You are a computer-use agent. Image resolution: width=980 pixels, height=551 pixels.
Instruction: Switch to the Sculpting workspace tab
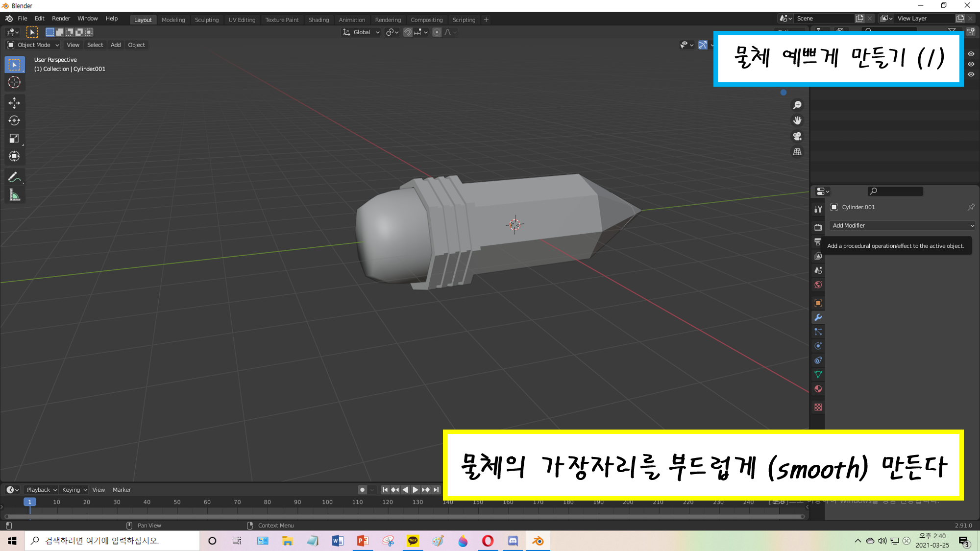(206, 20)
